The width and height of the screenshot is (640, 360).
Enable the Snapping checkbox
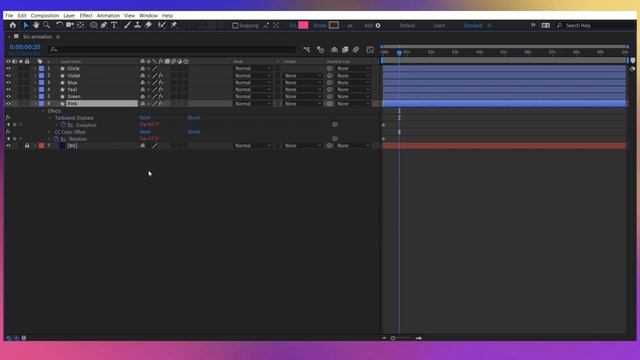(x=235, y=25)
